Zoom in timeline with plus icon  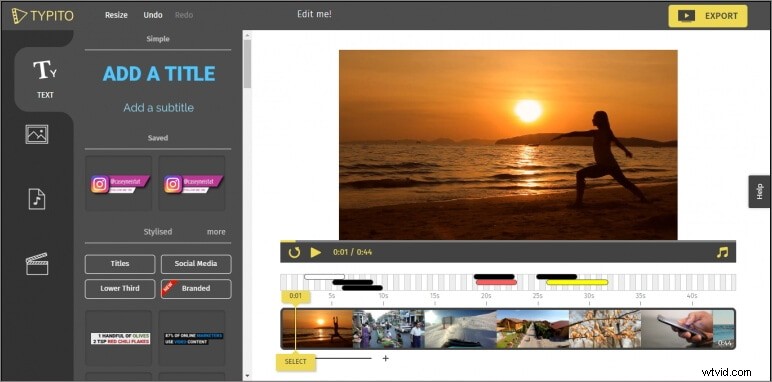coord(386,358)
